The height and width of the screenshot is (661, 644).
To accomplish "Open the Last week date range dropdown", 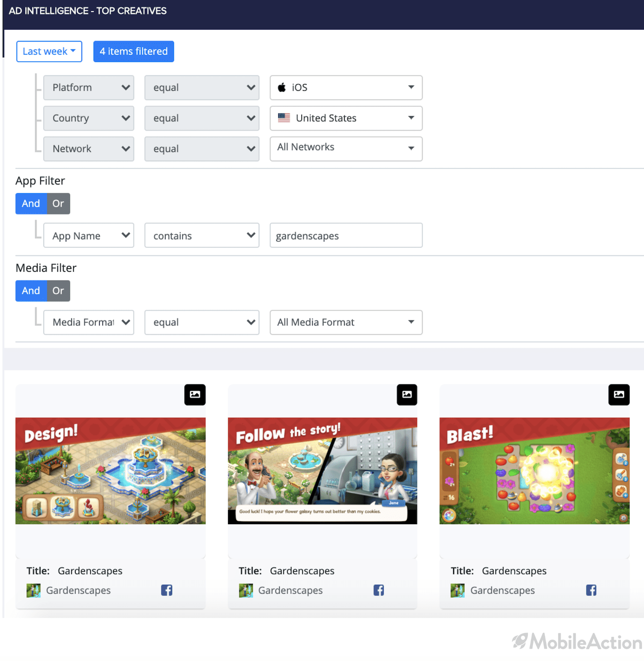I will tap(49, 51).
